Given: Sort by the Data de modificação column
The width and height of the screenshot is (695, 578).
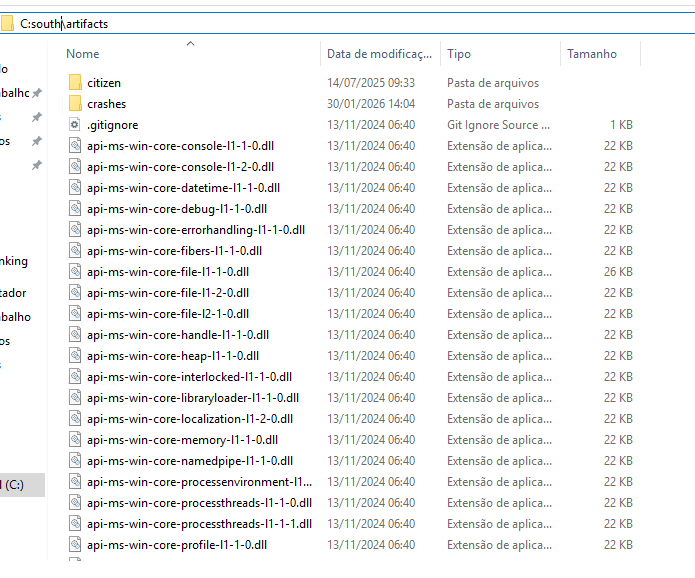Looking at the screenshot, I should coord(379,54).
